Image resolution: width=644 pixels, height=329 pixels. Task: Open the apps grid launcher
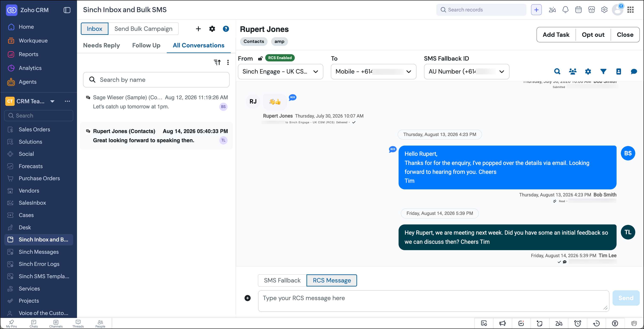coord(631,10)
